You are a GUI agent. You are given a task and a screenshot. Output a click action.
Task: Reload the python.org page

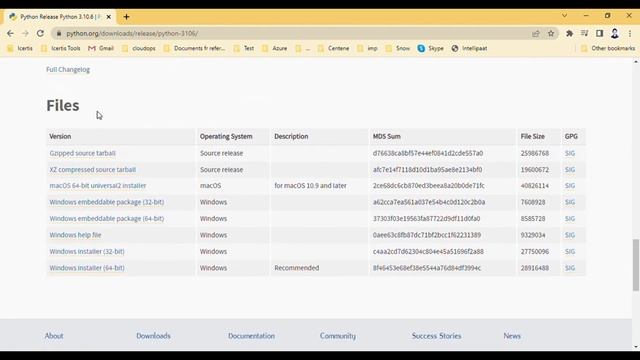click(x=40, y=33)
